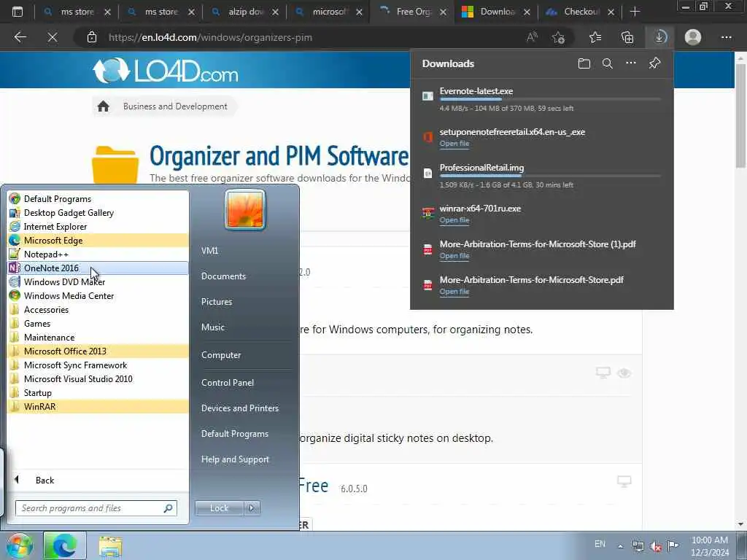Open Devices and Printers
This screenshot has height=560, width=747.
[x=239, y=408]
